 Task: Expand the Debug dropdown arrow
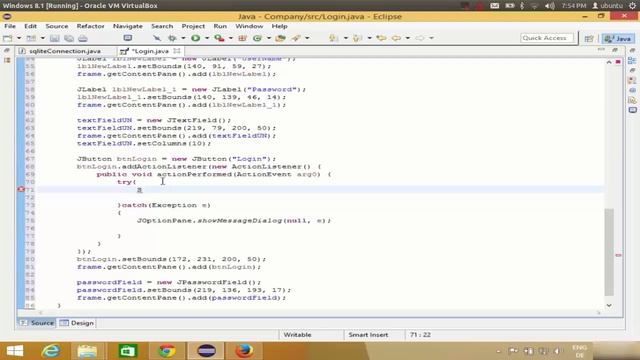click(183, 38)
